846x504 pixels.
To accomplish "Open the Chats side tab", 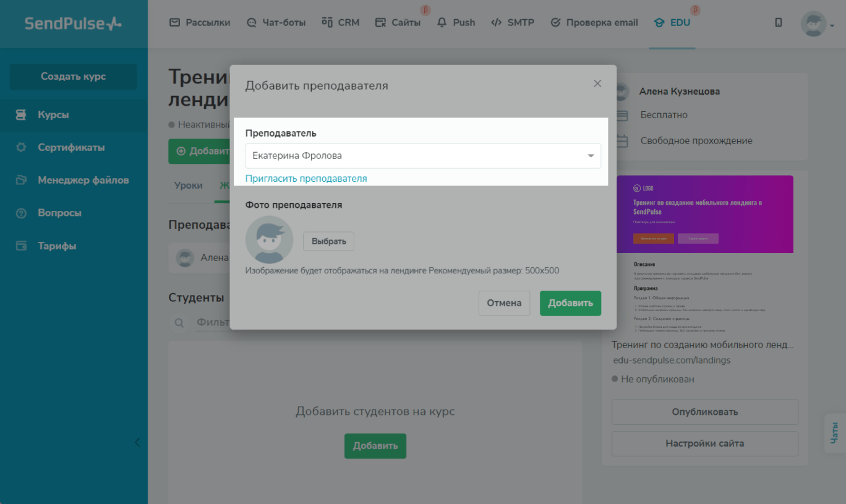I will pyautogui.click(x=834, y=433).
